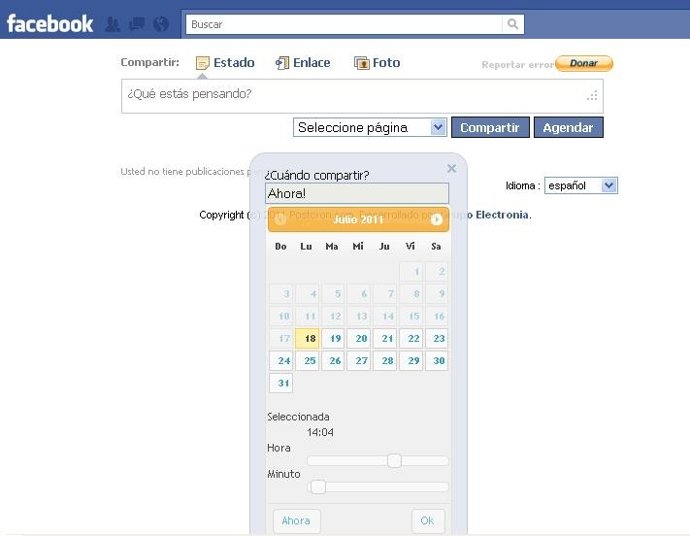Image resolution: width=690 pixels, height=536 pixels.
Task: Focus the ¿Qué estás pensando? text box
Action: pos(362,96)
